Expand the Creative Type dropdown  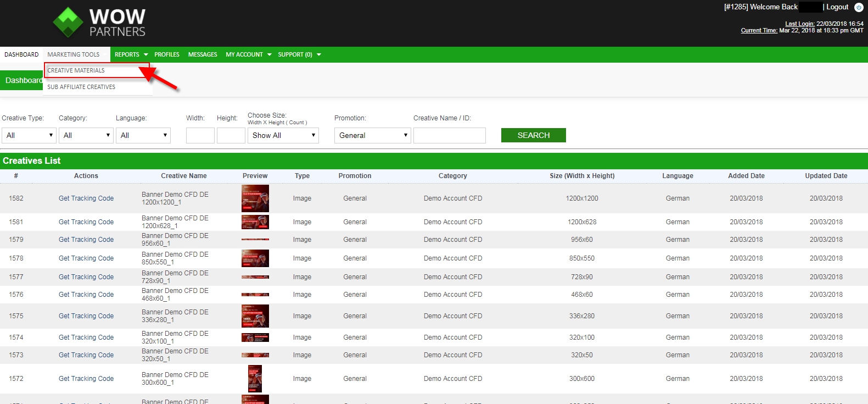(x=29, y=135)
